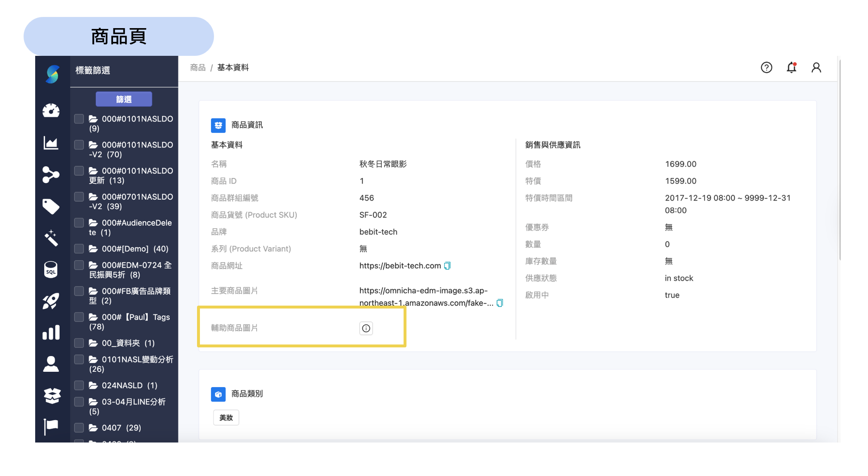This screenshot has height=476, width=868.
Task: Click the 美妝 category chip
Action: click(226, 417)
